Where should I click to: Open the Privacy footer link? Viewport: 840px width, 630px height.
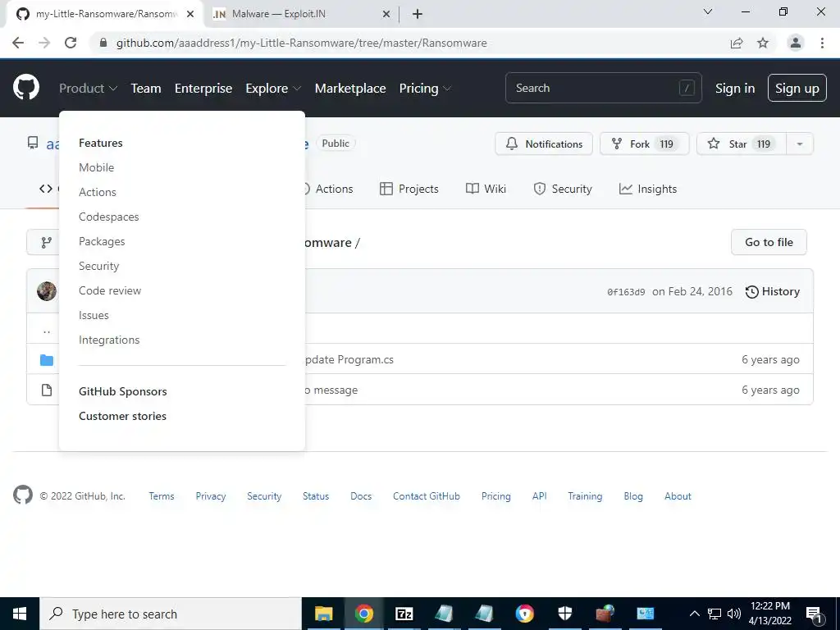[x=211, y=496]
